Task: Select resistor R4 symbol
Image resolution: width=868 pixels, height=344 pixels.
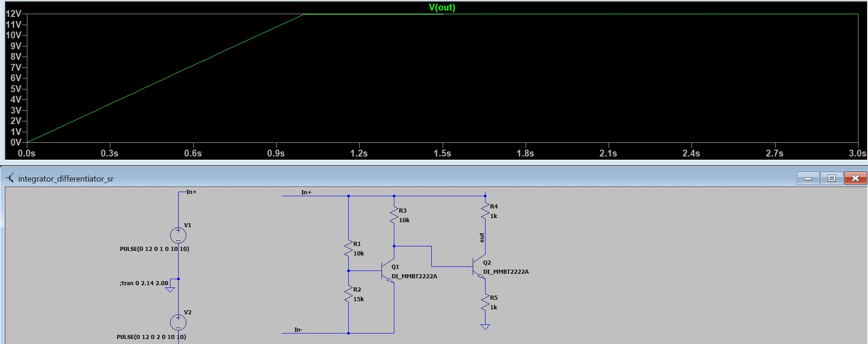Action: pyautogui.click(x=485, y=211)
